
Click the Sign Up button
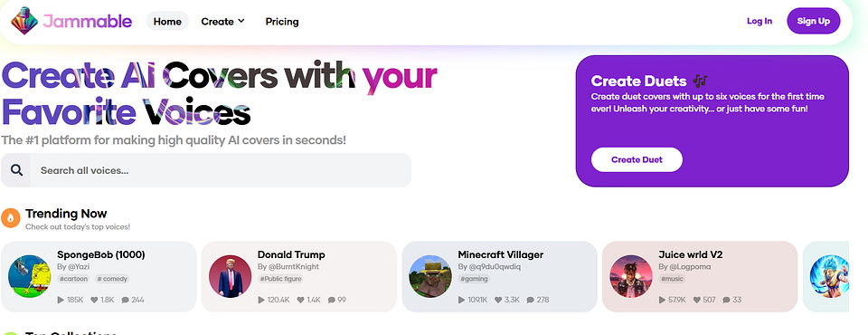click(x=813, y=21)
